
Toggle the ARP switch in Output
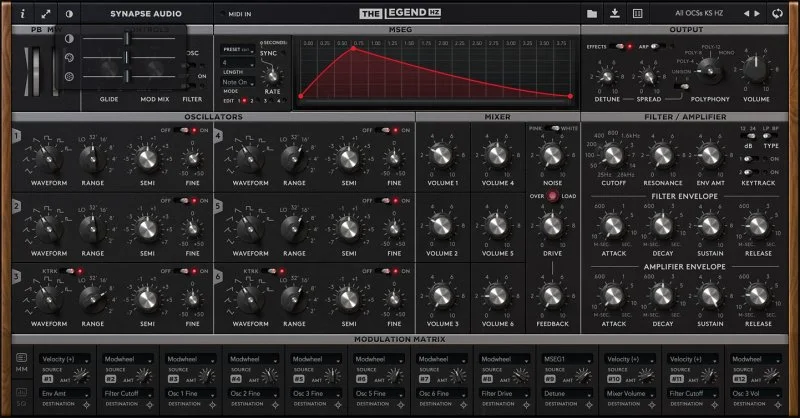[659, 46]
